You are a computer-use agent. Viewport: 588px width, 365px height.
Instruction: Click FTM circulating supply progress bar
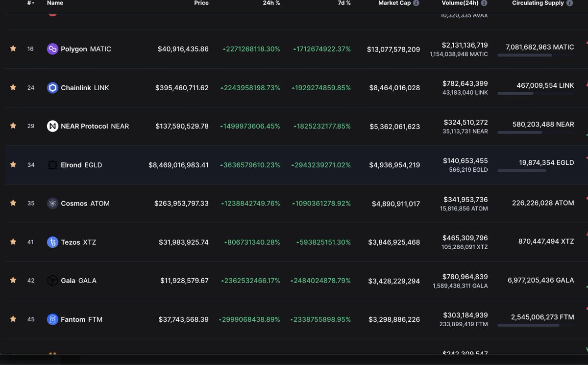click(536, 325)
